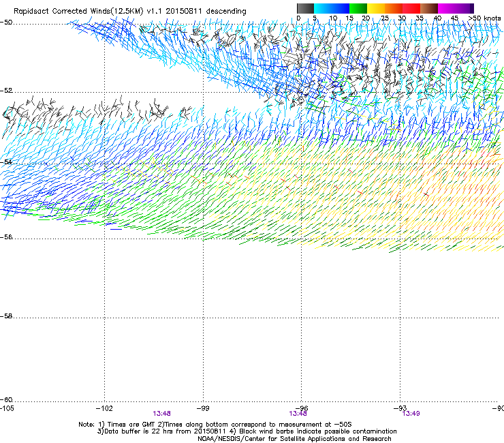Select the -54 latitude axis label
Viewport: 504px width, 443px height.
click(x=6, y=162)
